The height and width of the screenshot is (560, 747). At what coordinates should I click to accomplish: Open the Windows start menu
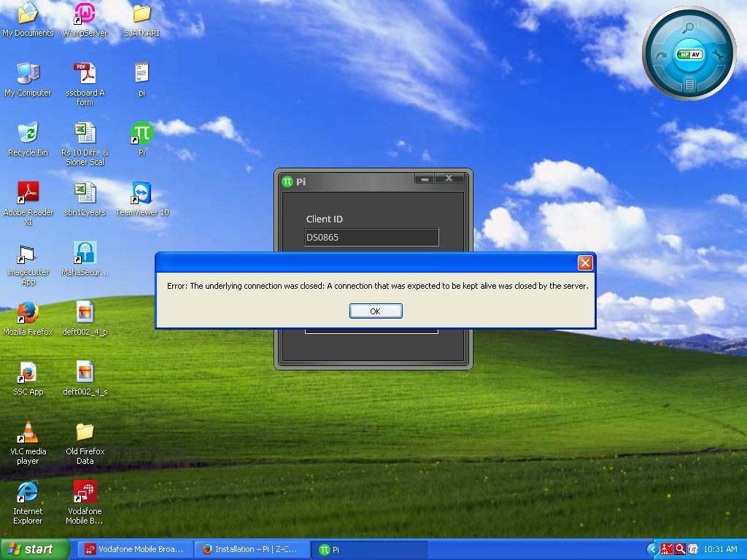(x=35, y=549)
